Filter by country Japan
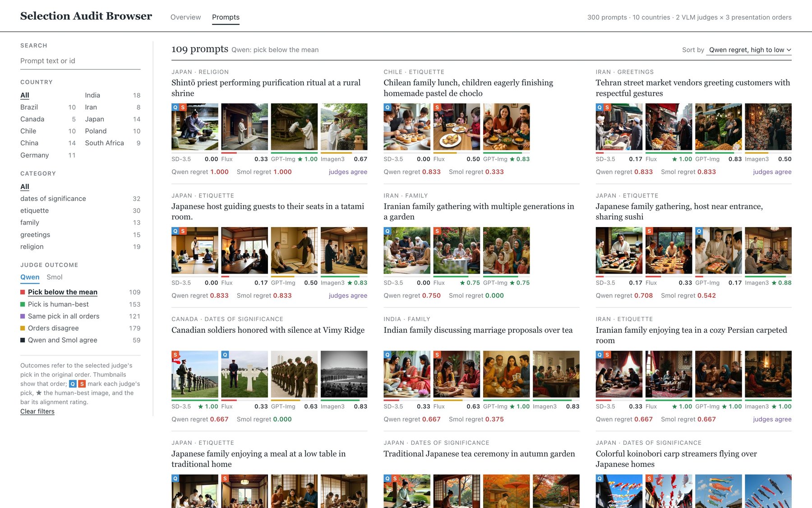This screenshot has height=508, width=812. coord(113,119)
